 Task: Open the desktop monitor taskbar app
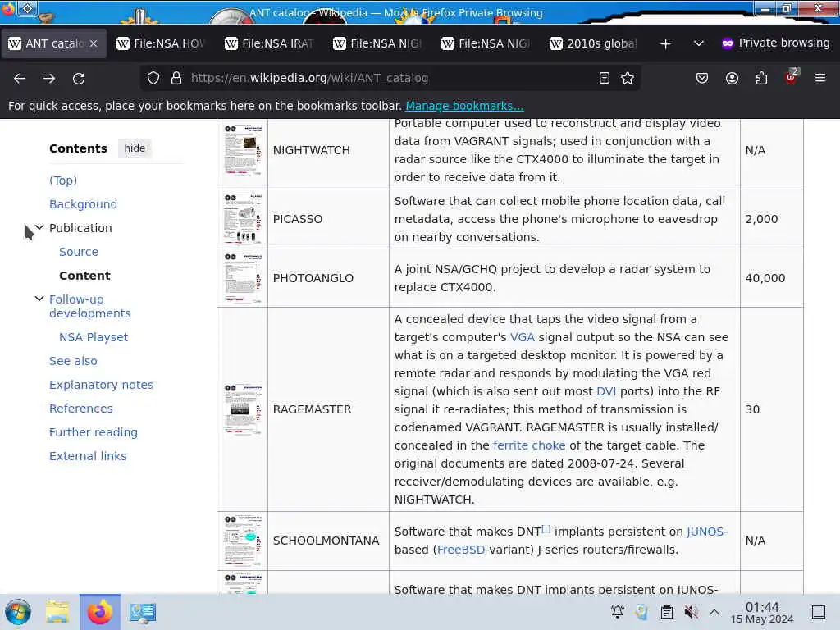pos(143,612)
